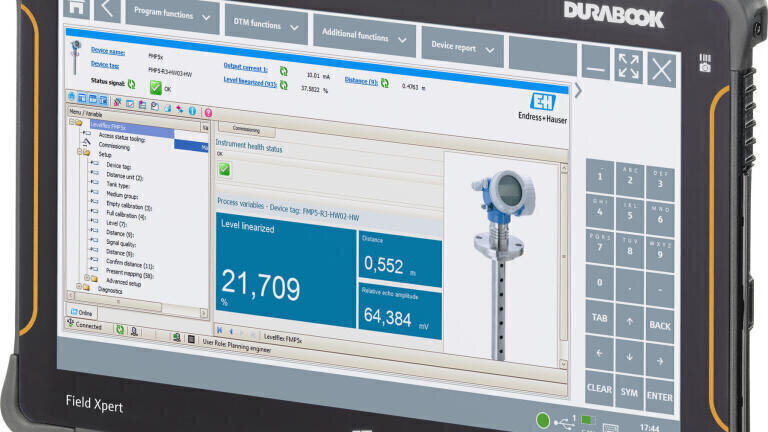Expand the Diagnostics folder
Image resolution: width=768 pixels, height=432 pixels.
[x=79, y=286]
